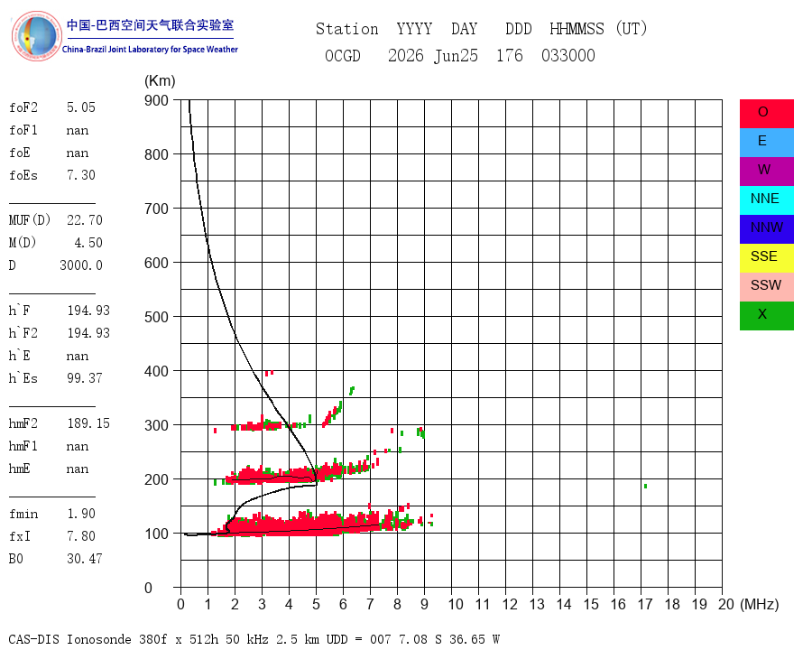
Task: Select the cyan NNE legend swatch
Action: (x=766, y=200)
